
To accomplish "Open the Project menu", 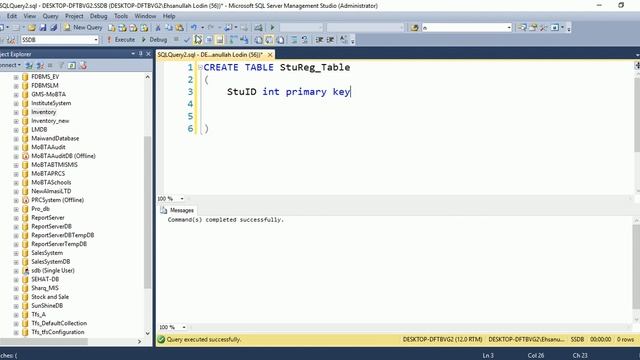I will 74,16.
